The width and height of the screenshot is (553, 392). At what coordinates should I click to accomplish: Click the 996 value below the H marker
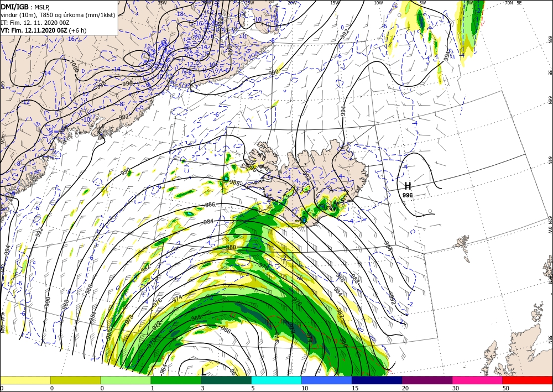click(x=408, y=195)
